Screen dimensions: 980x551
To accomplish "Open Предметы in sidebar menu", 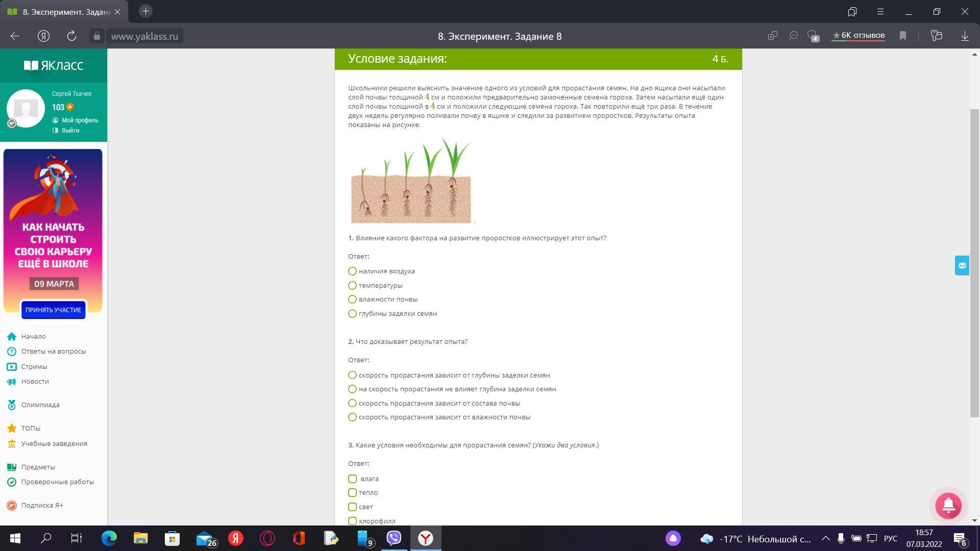I will point(38,467).
